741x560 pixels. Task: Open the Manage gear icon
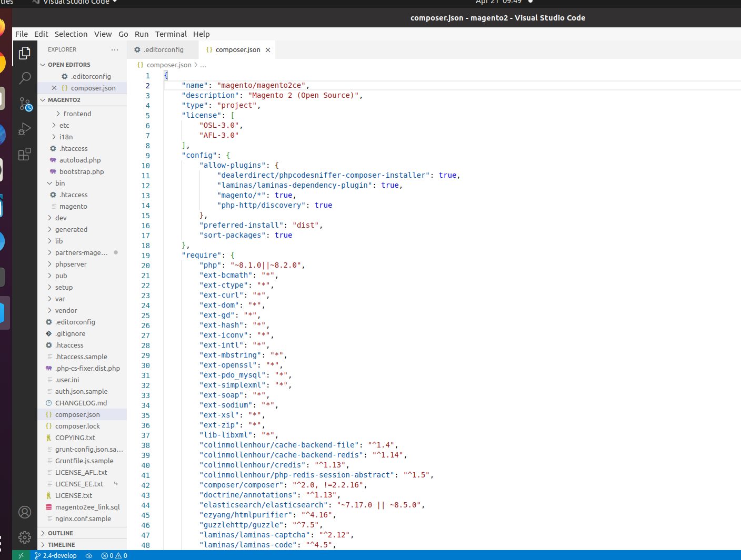pos(25,537)
